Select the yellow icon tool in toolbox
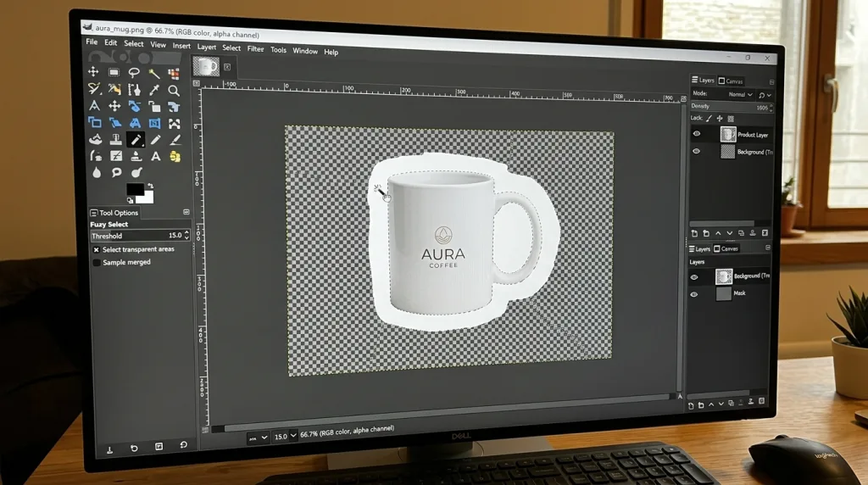The height and width of the screenshot is (485, 868). click(175, 157)
